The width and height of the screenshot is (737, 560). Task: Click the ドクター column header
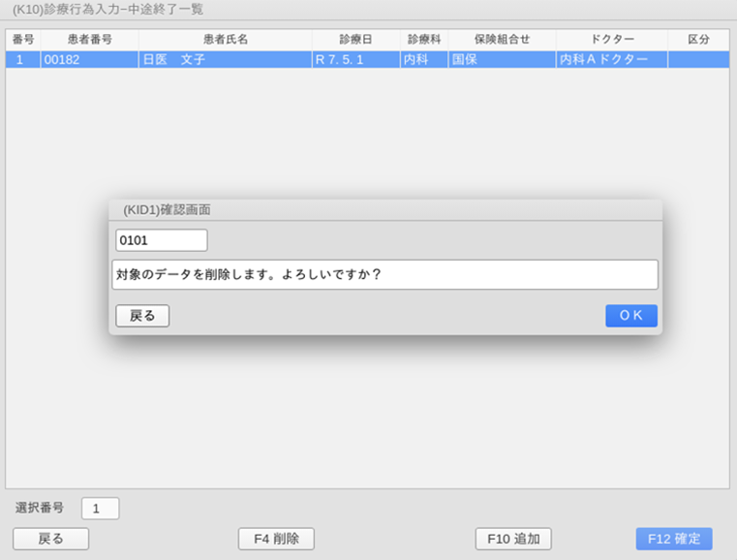pyautogui.click(x=611, y=40)
